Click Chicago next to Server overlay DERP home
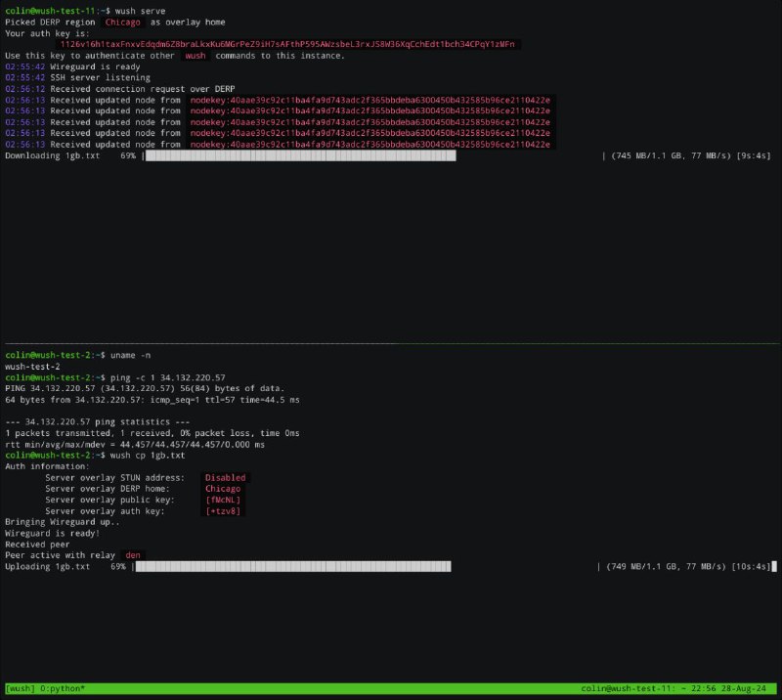Viewport: 782px width, 700px height. 222,489
